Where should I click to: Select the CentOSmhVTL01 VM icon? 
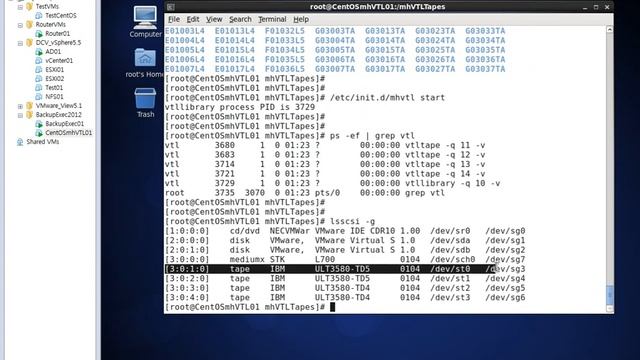39,133
